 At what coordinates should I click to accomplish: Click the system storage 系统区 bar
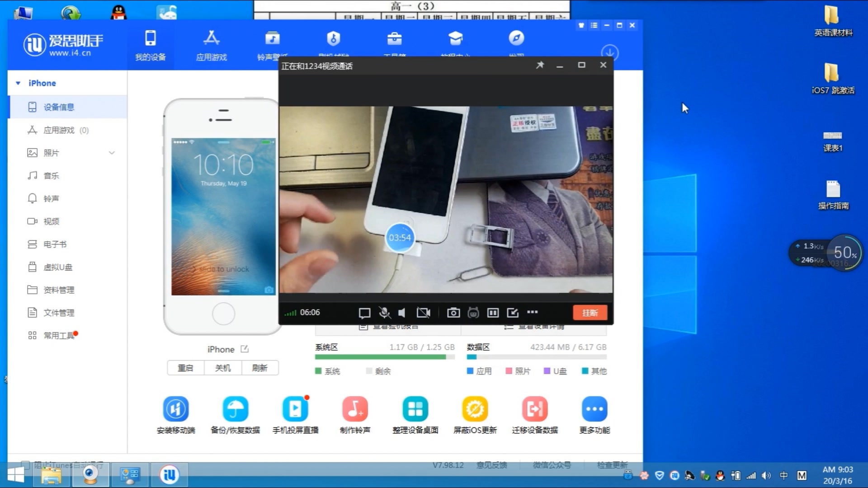[385, 357]
